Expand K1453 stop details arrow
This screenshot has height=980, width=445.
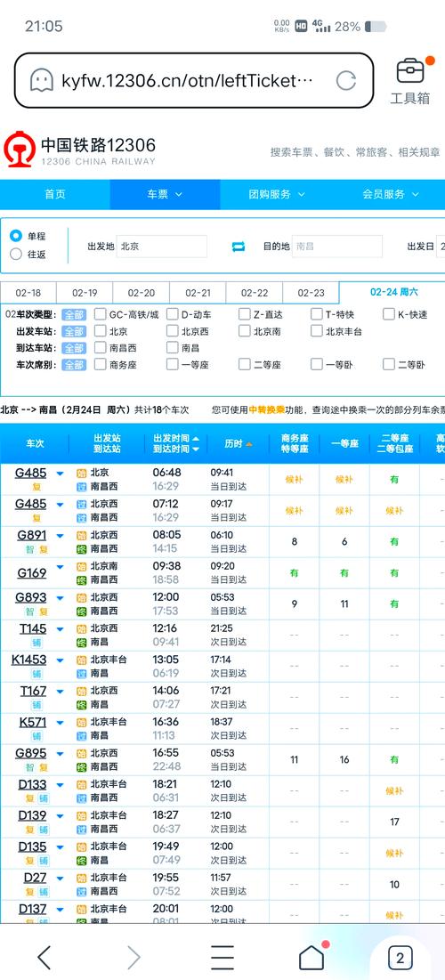click(x=60, y=660)
